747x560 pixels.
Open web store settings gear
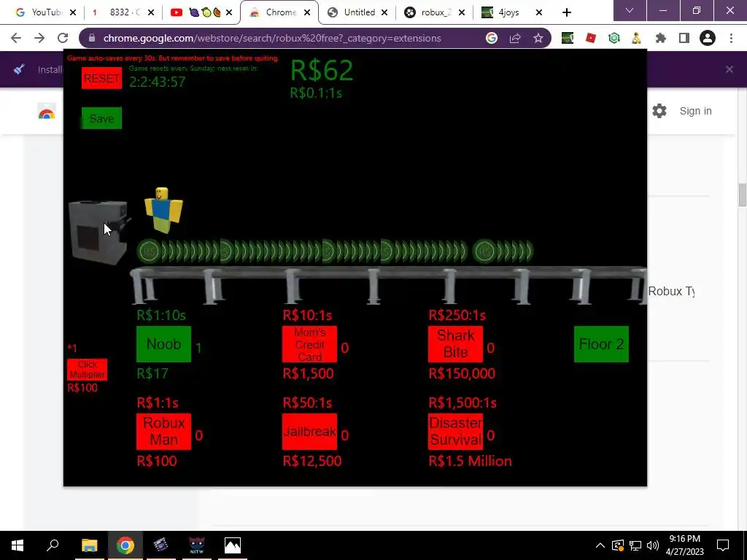pyautogui.click(x=659, y=111)
